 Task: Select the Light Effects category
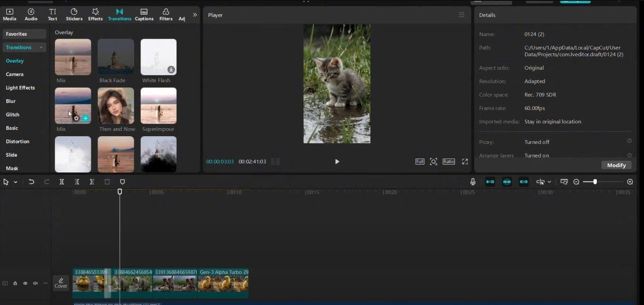pyautogui.click(x=20, y=88)
